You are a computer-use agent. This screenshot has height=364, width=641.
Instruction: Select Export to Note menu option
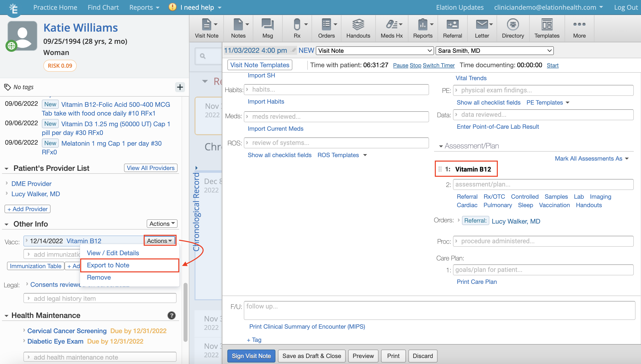pyautogui.click(x=108, y=265)
